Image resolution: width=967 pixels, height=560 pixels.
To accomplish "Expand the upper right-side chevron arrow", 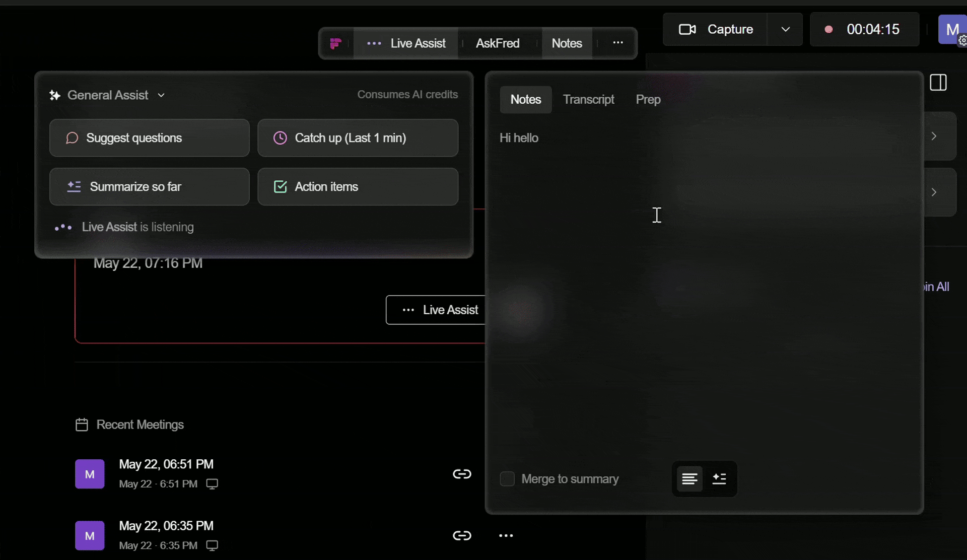I will click(934, 136).
